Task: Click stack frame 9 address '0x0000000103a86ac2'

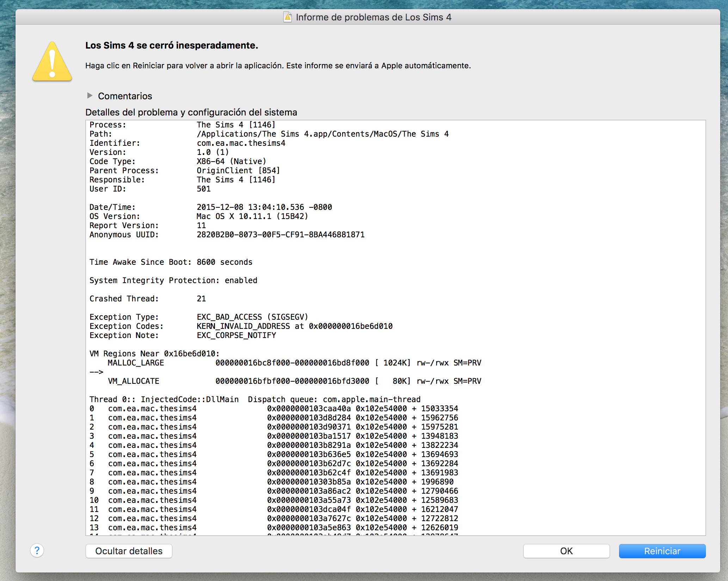Action: [x=309, y=491]
